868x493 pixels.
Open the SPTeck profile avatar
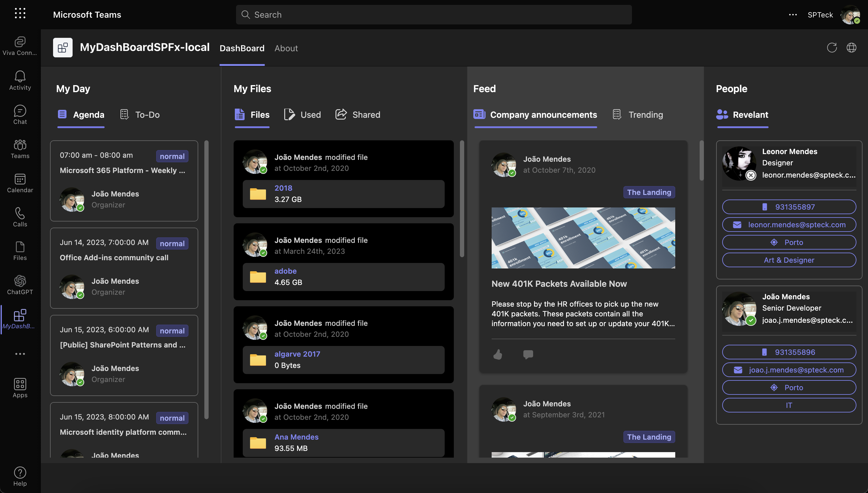click(850, 15)
